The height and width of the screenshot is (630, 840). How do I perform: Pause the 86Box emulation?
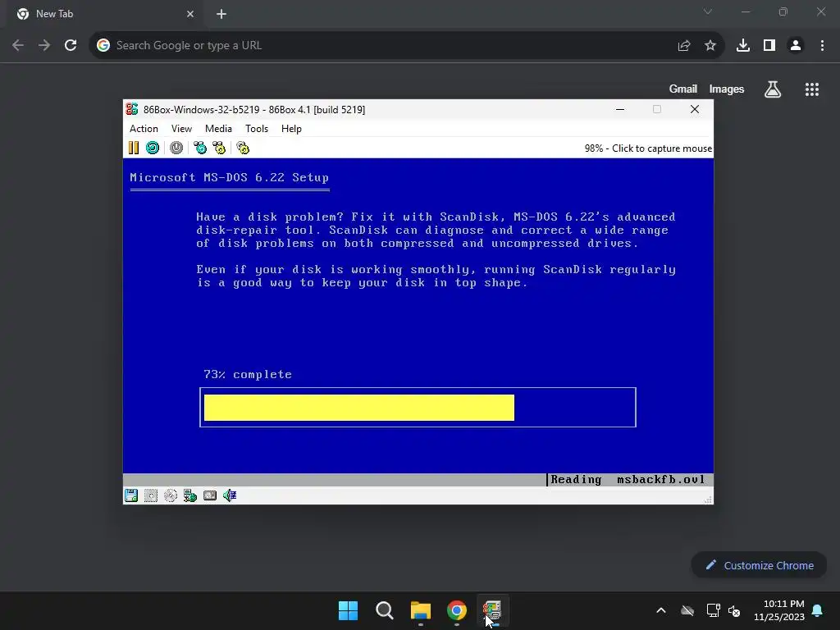[x=134, y=148]
